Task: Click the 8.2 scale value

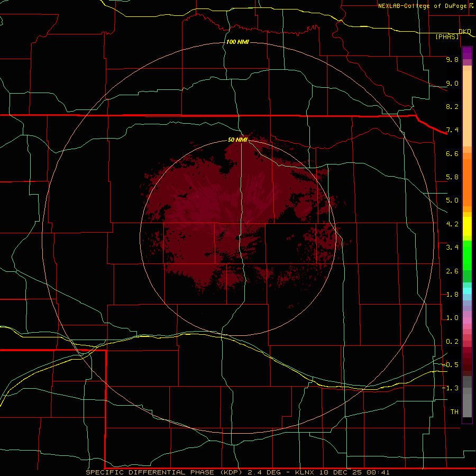Action: click(x=452, y=106)
